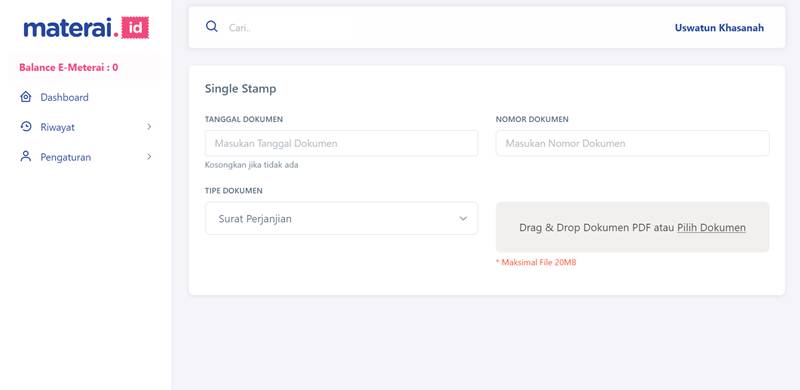
Task: Expand the Pengaturan submenu chevron
Action: click(149, 157)
